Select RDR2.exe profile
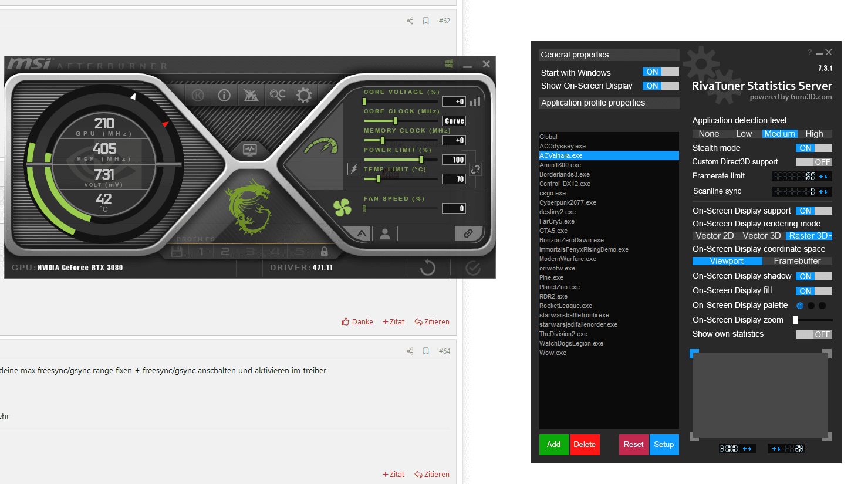 (x=609, y=296)
